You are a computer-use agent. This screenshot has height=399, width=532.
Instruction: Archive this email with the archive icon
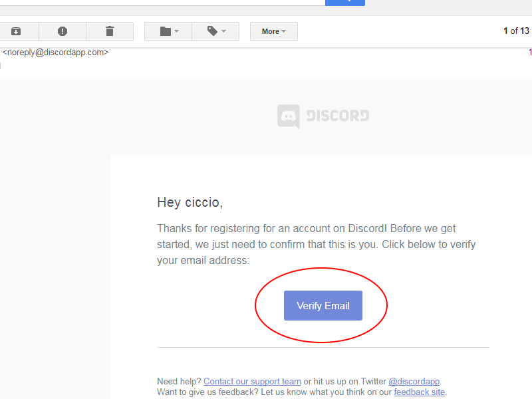point(16,31)
